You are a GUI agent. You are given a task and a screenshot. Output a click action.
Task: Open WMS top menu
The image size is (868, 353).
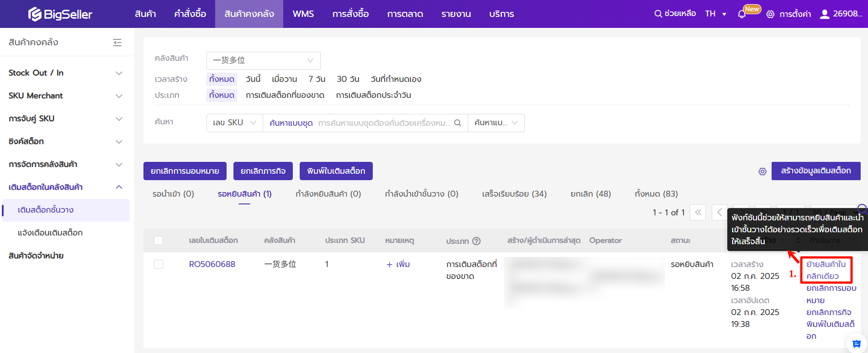tap(303, 14)
